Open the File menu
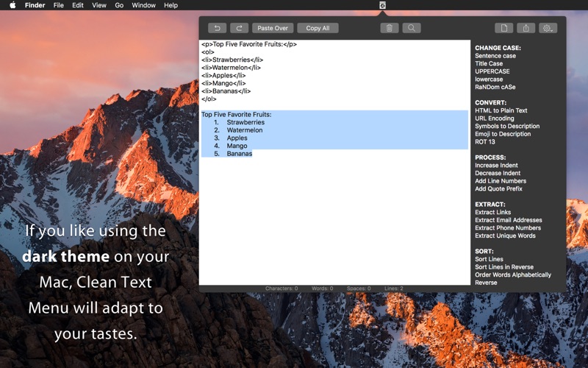This screenshot has height=368, width=588. coord(59,5)
